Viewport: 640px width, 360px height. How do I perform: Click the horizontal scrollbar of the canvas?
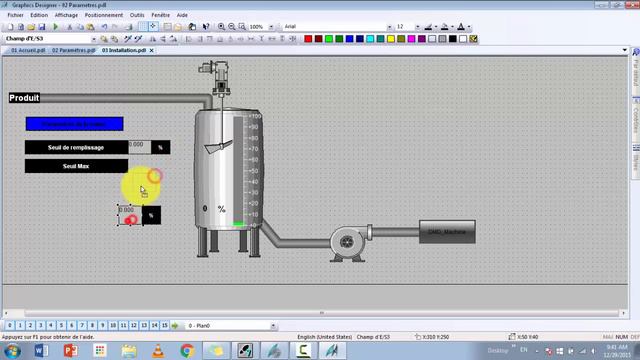(x=321, y=313)
